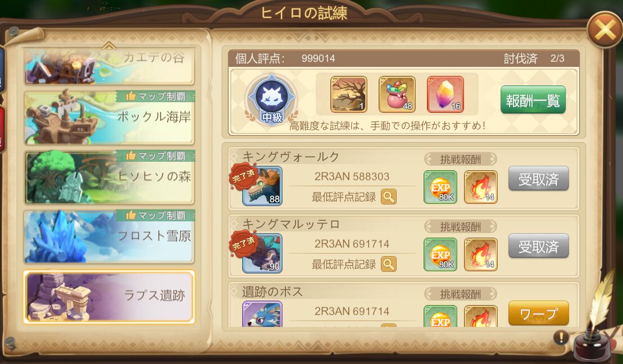
Task: Select the gem pouch reward icon
Action: point(397,94)
